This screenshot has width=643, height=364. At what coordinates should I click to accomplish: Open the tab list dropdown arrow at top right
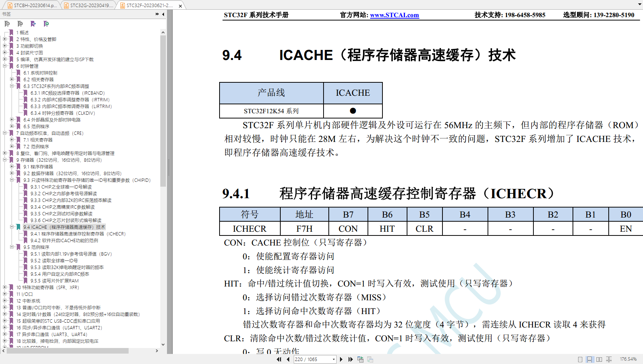click(x=640, y=5)
